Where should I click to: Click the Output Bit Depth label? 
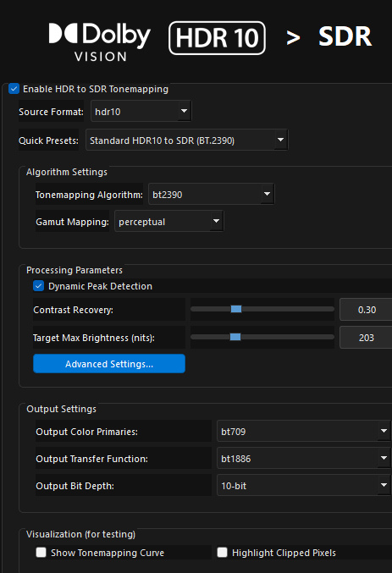75,486
